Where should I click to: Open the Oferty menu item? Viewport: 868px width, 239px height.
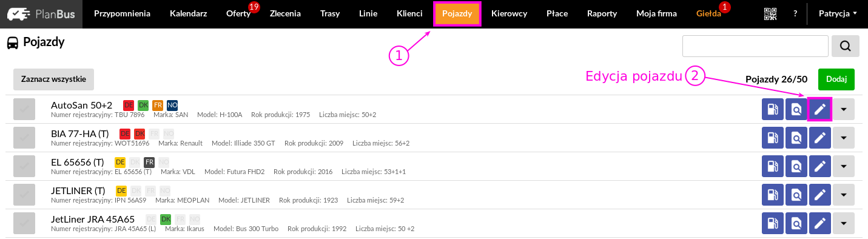pos(238,14)
